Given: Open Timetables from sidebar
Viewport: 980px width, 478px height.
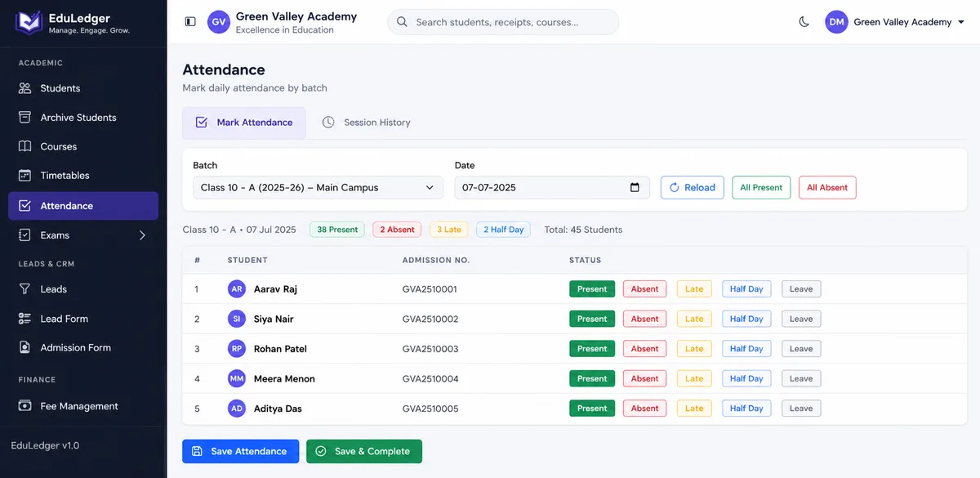Looking at the screenshot, I should point(83,175).
